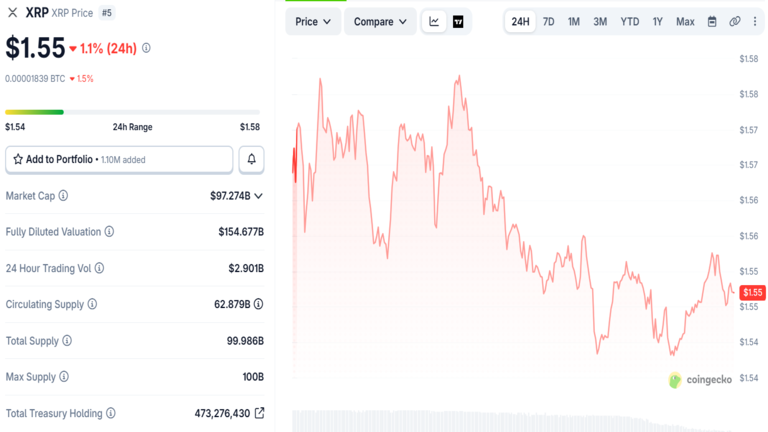Click the $1.58 range high label

coord(250,127)
